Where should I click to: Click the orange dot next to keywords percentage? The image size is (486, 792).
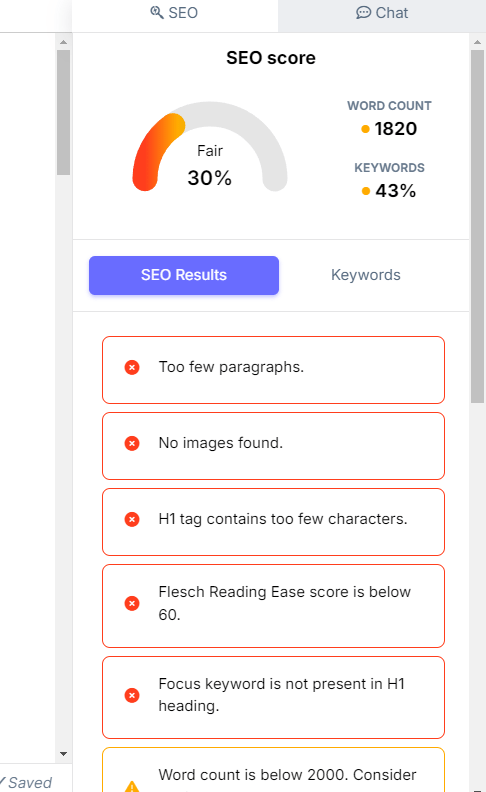tap(366, 191)
